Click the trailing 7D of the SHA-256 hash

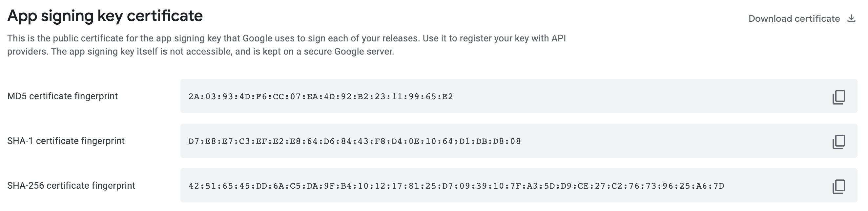pyautogui.click(x=718, y=186)
